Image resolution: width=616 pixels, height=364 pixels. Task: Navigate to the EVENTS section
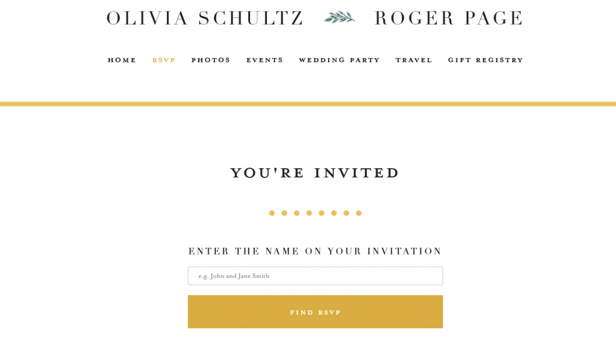pos(265,60)
